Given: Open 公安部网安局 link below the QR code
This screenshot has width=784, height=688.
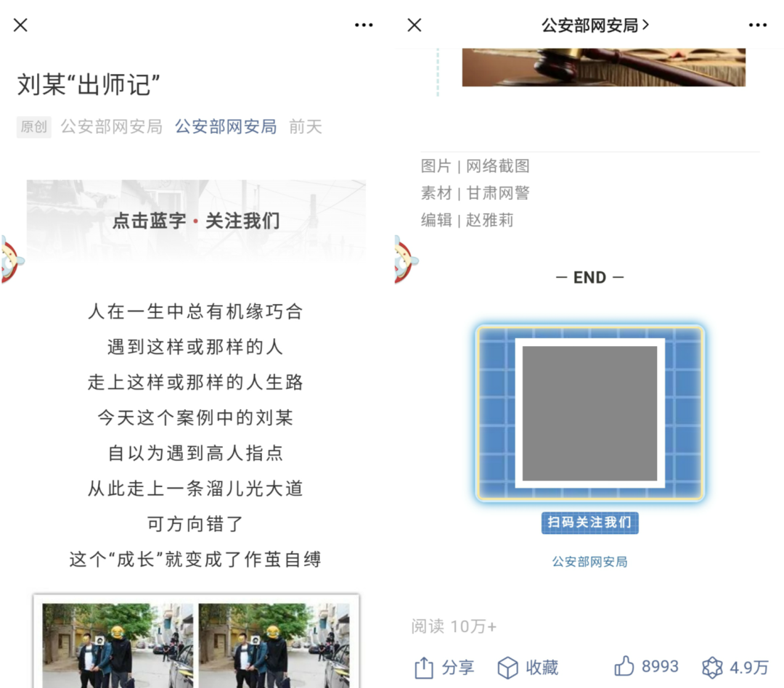Looking at the screenshot, I should (590, 562).
